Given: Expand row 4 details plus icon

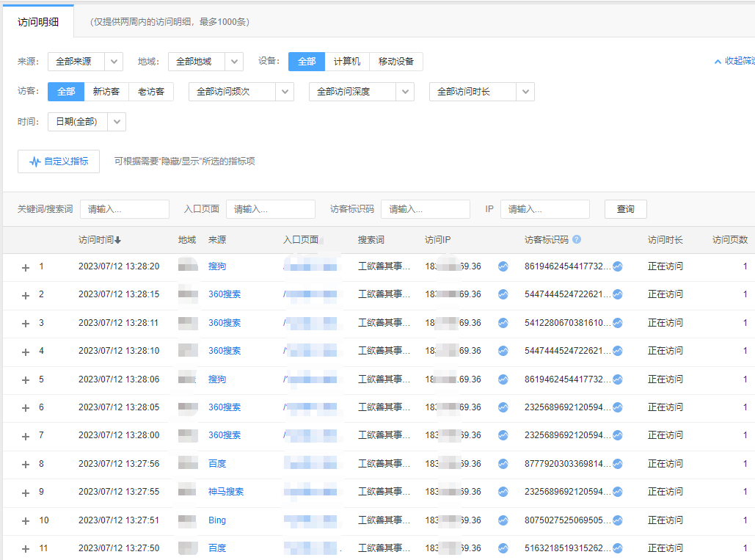Looking at the screenshot, I should (26, 352).
